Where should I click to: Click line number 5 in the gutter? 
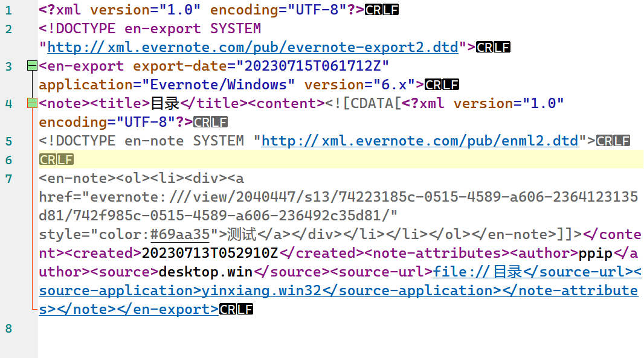click(8, 141)
